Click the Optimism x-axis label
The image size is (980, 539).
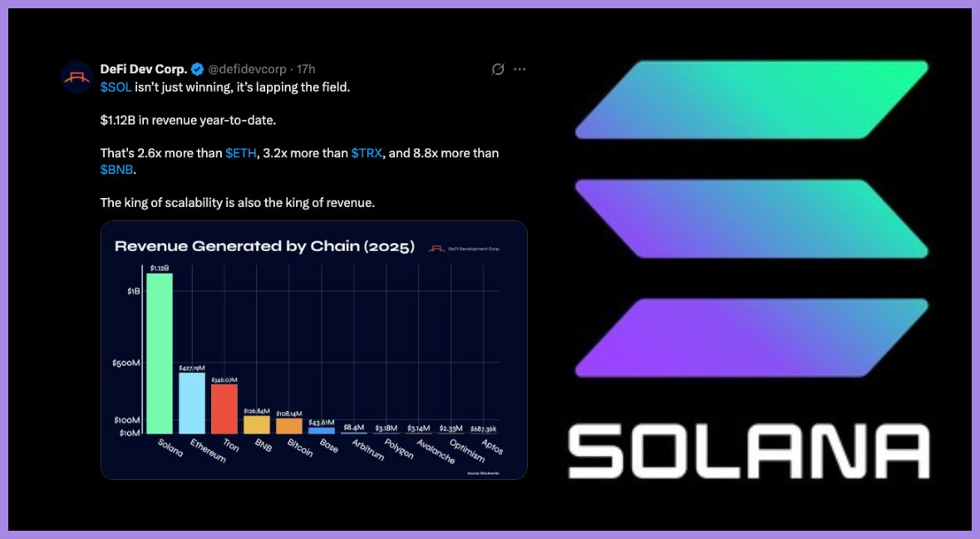[467, 450]
